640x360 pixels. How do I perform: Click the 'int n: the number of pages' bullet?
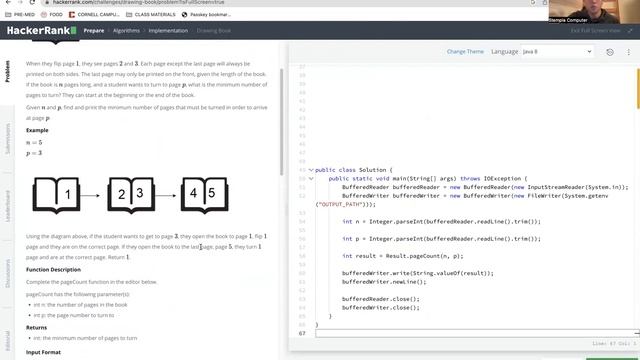pos(80,305)
